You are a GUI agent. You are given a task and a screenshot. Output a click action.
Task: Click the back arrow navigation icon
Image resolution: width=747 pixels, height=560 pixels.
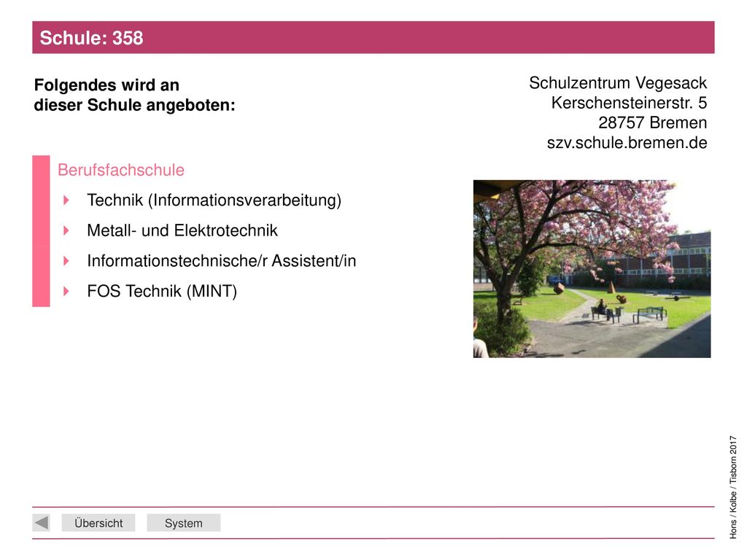click(x=42, y=522)
